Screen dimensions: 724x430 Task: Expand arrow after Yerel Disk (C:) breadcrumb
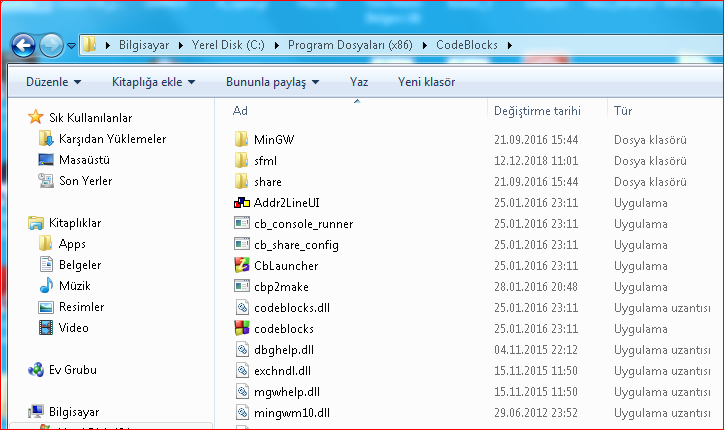pyautogui.click(x=277, y=45)
